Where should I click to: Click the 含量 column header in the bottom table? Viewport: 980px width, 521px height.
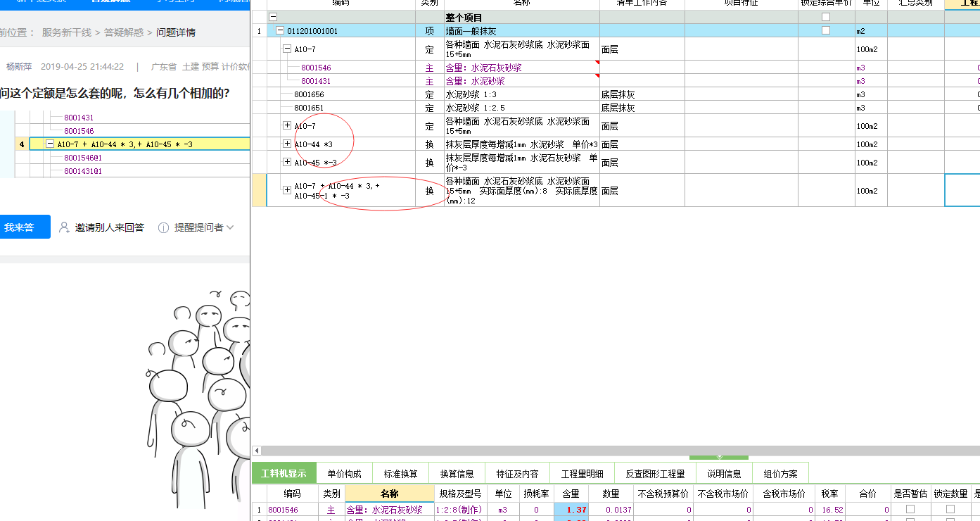pyautogui.click(x=571, y=494)
